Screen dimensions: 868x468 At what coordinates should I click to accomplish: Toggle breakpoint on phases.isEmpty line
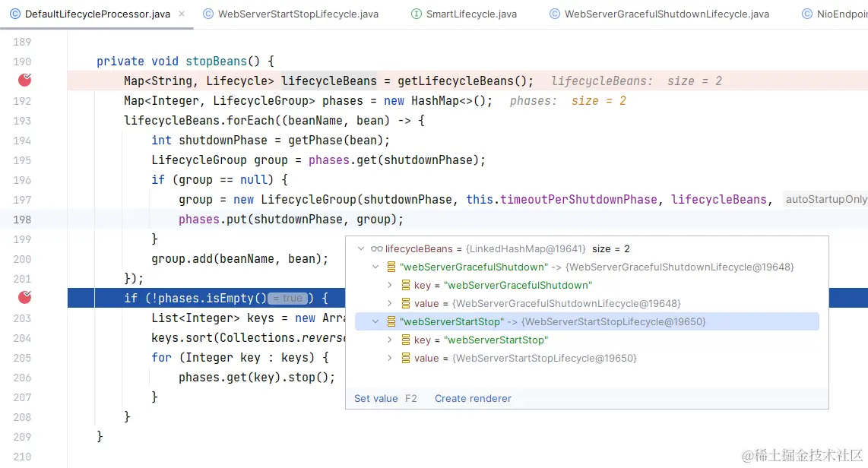point(24,298)
